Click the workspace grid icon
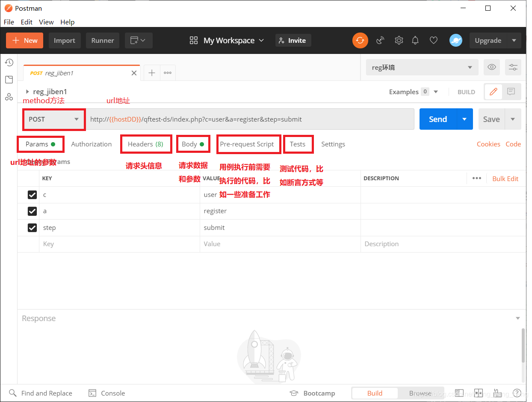Viewport: 532px width, 402px height. click(x=194, y=40)
